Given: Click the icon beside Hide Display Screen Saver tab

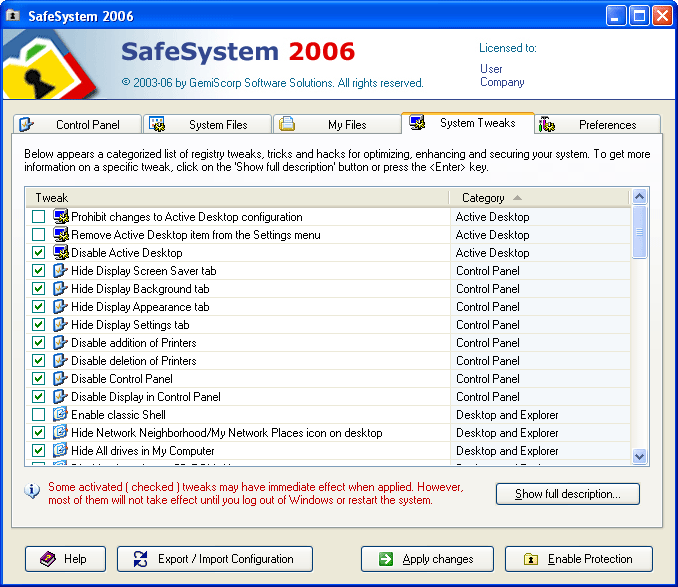Looking at the screenshot, I should coord(60,271).
